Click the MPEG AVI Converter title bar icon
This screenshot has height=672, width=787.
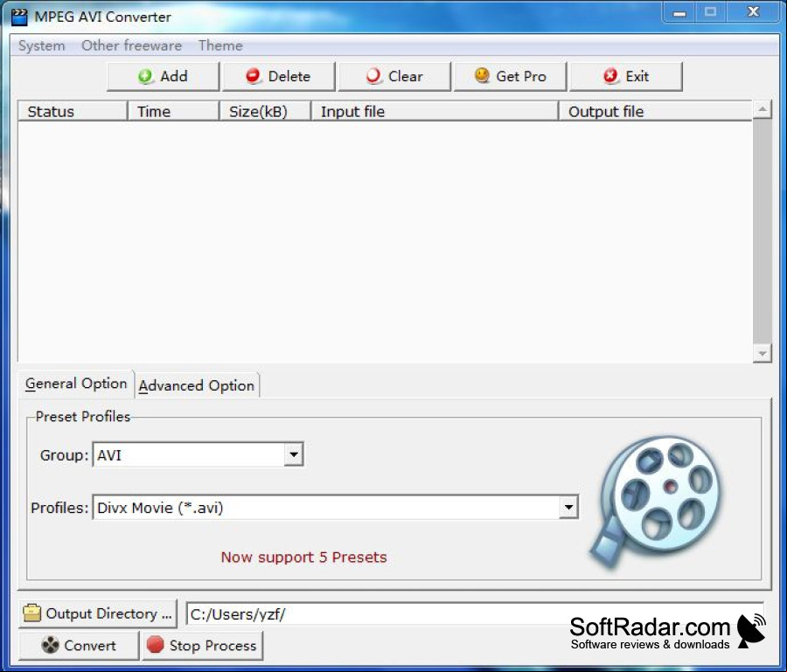click(x=19, y=17)
